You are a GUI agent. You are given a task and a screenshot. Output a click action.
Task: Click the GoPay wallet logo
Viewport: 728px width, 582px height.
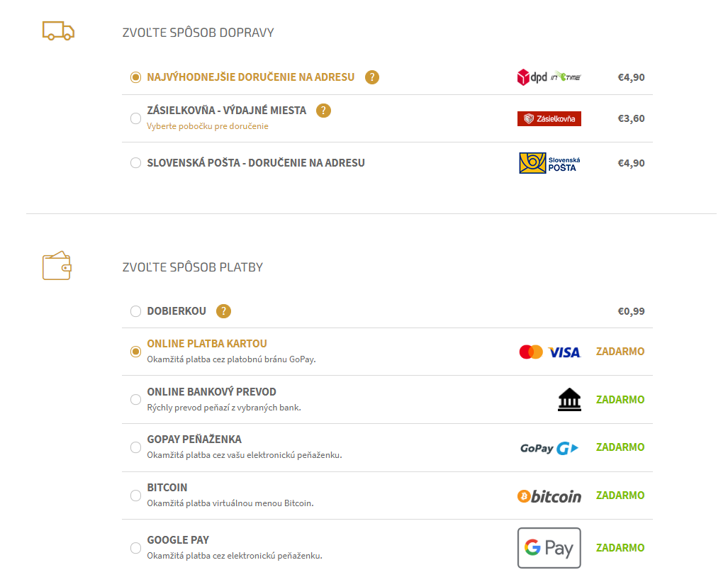549,448
